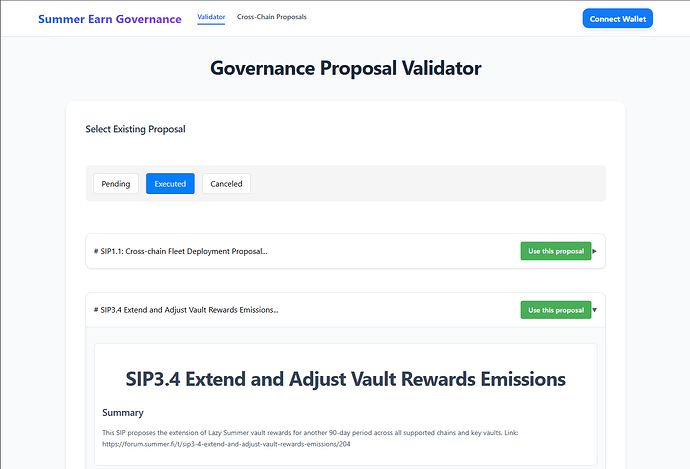Click the Governance Proposal Validator heading
Viewport: 690px width, 469px height.
pyautogui.click(x=345, y=68)
